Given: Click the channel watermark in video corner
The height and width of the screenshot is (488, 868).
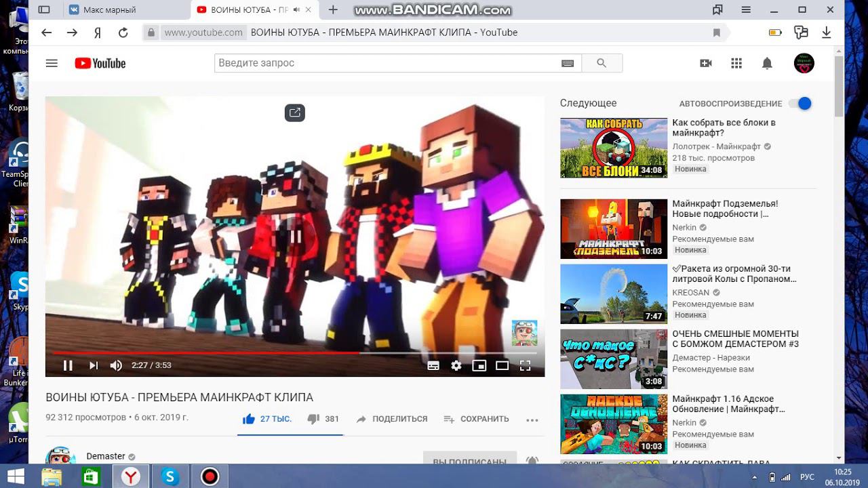Looking at the screenshot, I should click(524, 333).
